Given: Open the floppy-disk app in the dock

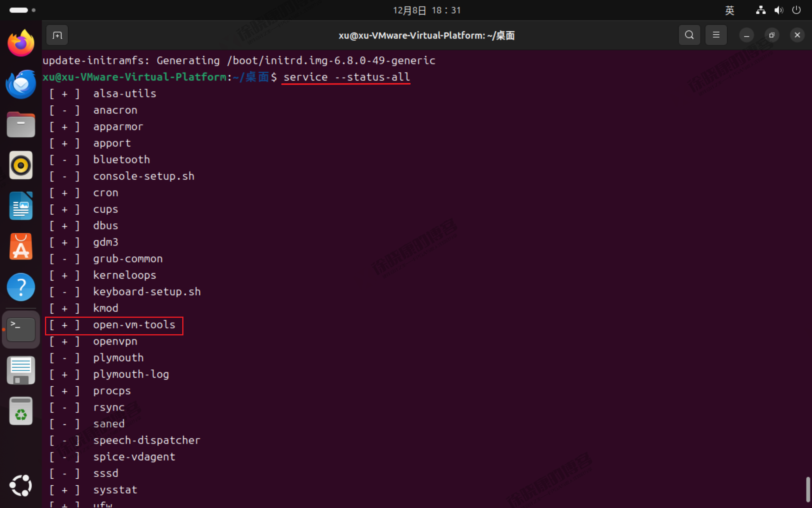Looking at the screenshot, I should [21, 370].
